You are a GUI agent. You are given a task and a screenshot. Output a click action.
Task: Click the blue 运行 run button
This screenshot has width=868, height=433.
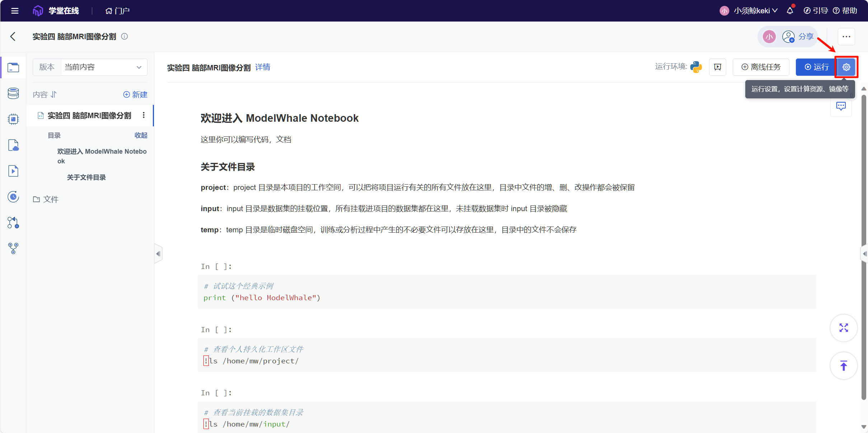click(816, 67)
